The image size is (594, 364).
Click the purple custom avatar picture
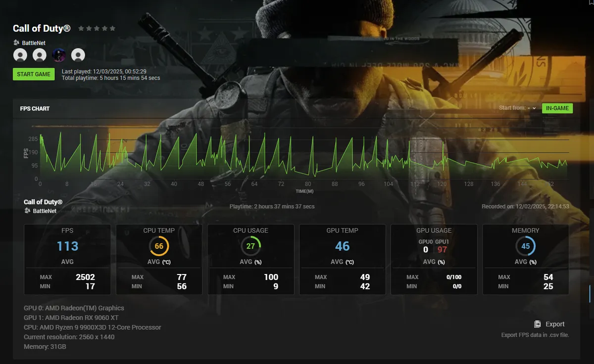tap(59, 55)
